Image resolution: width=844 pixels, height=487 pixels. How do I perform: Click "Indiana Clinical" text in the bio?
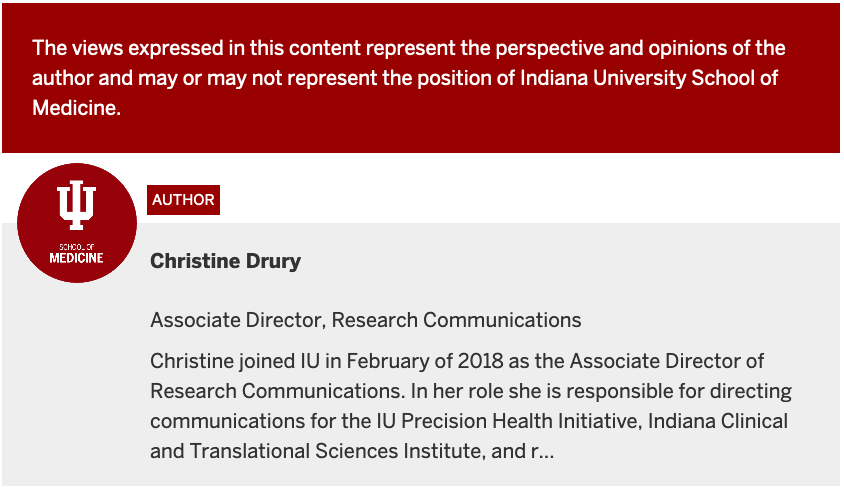tap(718, 421)
